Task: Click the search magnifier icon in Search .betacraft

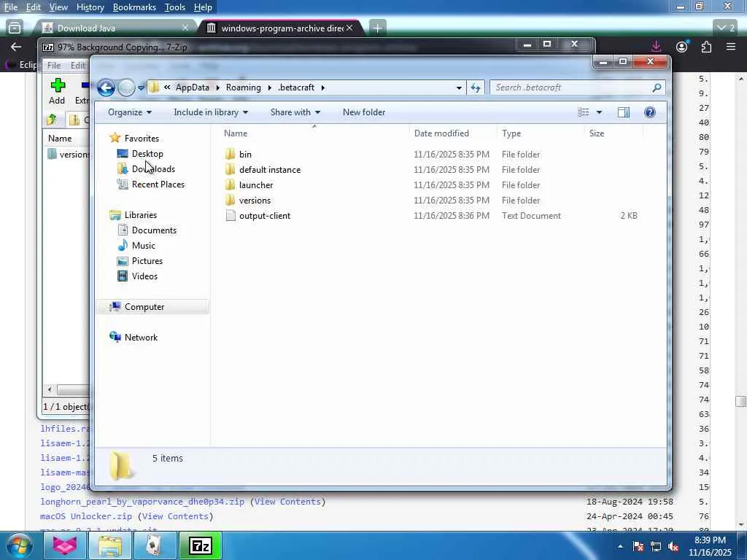Action: 657,87
